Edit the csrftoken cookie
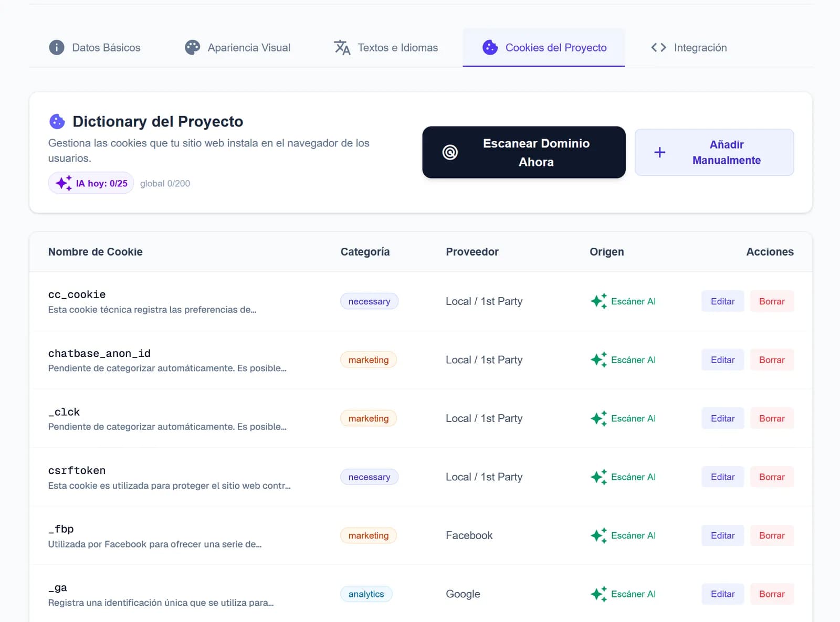 coord(722,477)
